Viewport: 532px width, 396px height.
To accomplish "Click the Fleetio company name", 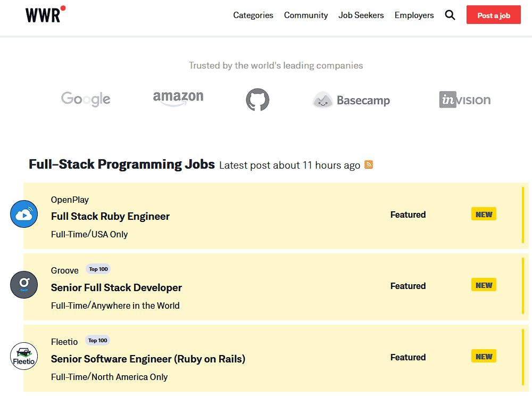I will pyautogui.click(x=64, y=342).
